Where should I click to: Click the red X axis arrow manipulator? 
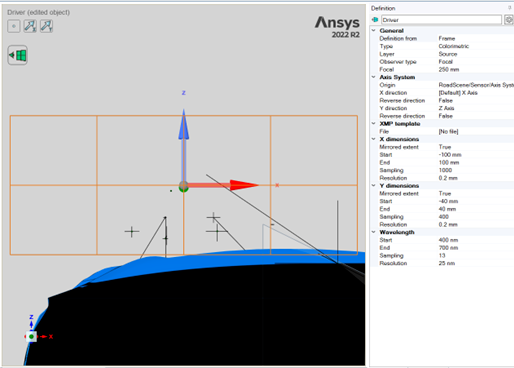(x=244, y=185)
